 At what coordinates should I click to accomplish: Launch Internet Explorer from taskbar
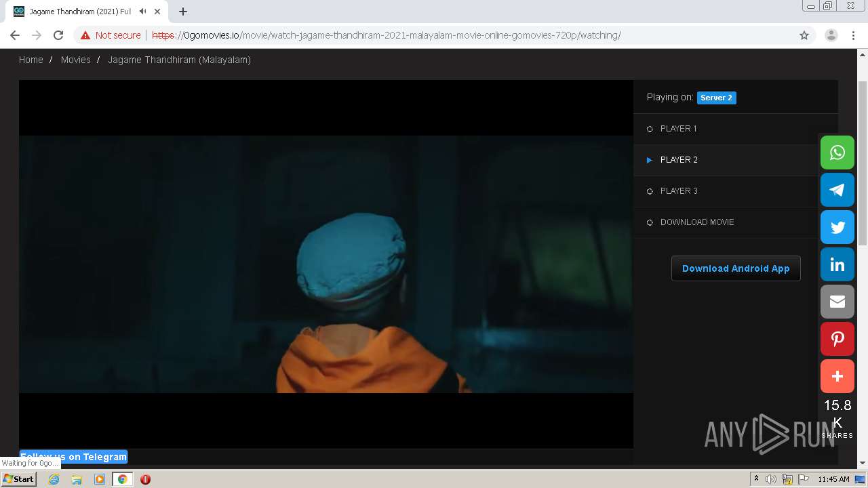tap(54, 479)
